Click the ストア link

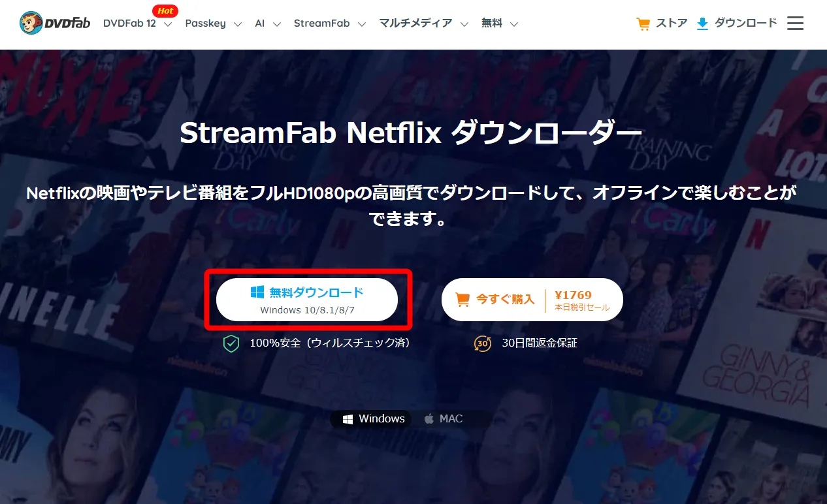672,24
